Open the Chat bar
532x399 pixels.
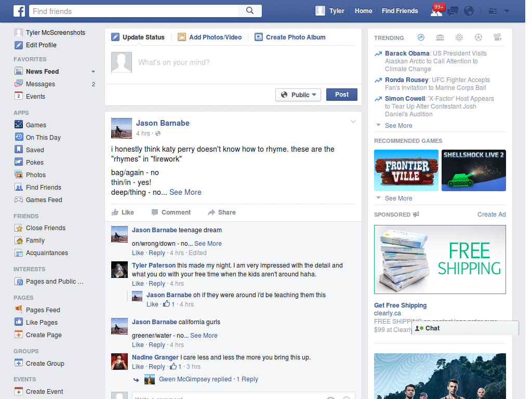[x=465, y=328]
